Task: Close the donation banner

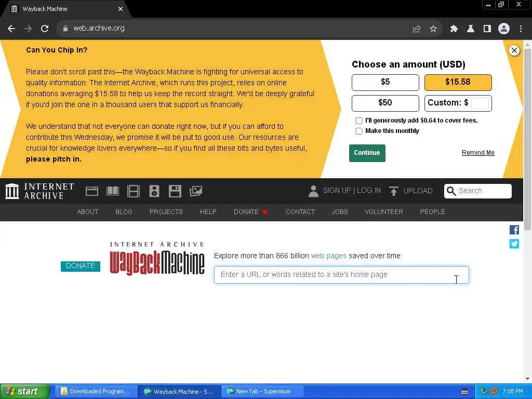Action: coord(514,50)
